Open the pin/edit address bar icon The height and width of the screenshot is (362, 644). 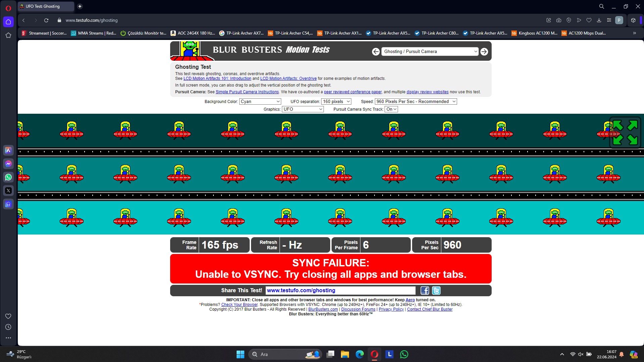tap(549, 20)
